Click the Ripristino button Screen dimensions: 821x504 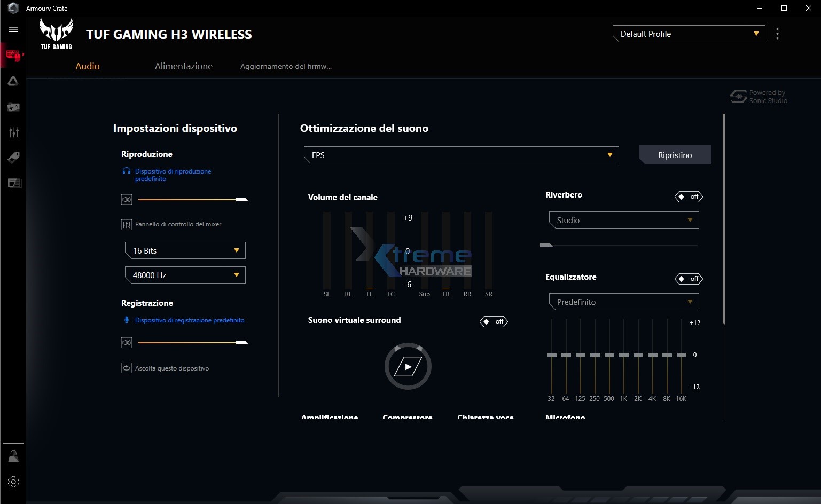pos(675,155)
